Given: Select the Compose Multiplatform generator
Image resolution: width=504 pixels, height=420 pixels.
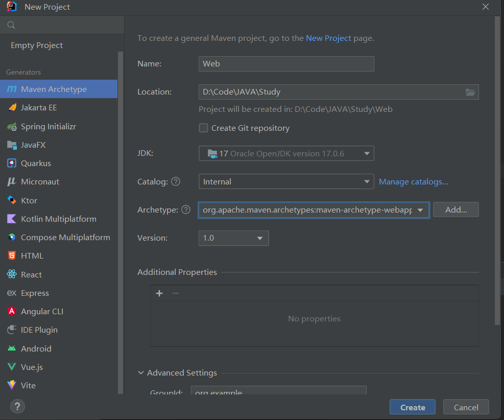Looking at the screenshot, I should [x=59, y=237].
